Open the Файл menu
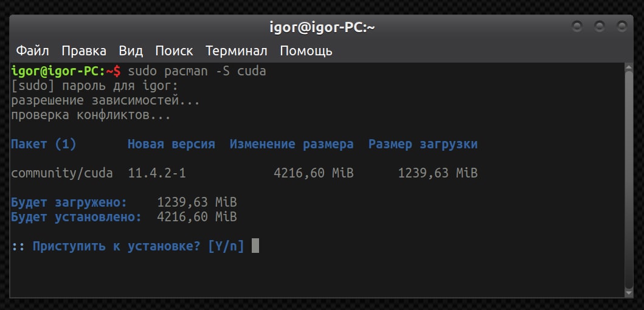This screenshot has width=644, height=310. coord(32,50)
